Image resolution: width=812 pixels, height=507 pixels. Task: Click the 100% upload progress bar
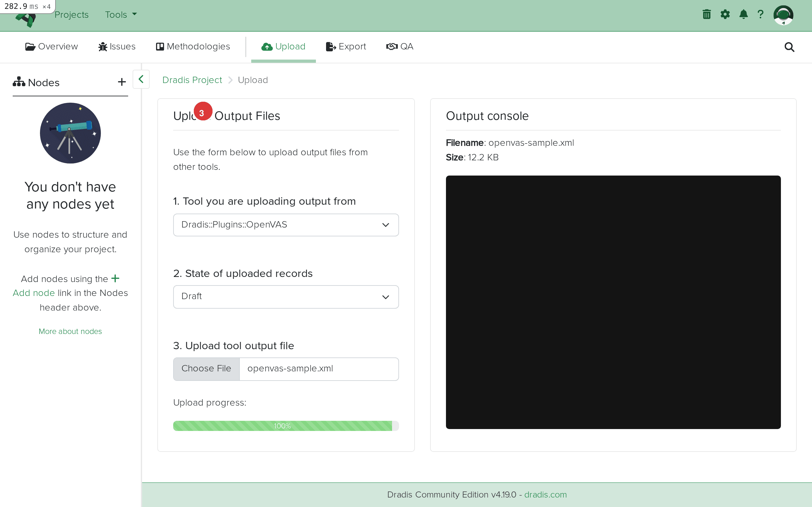pyautogui.click(x=285, y=426)
